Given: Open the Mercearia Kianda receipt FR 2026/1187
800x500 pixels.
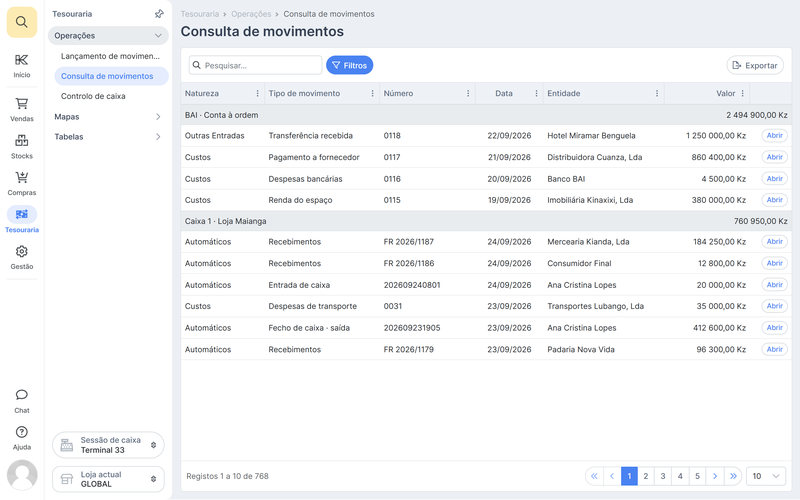Looking at the screenshot, I should [x=774, y=242].
